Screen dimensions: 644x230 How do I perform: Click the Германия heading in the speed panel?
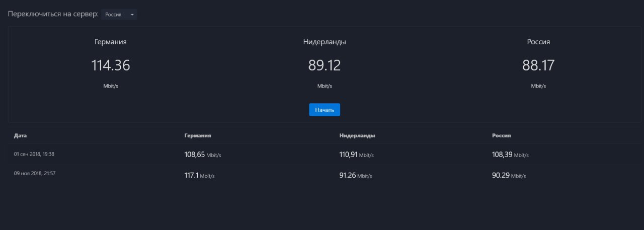coord(111,42)
